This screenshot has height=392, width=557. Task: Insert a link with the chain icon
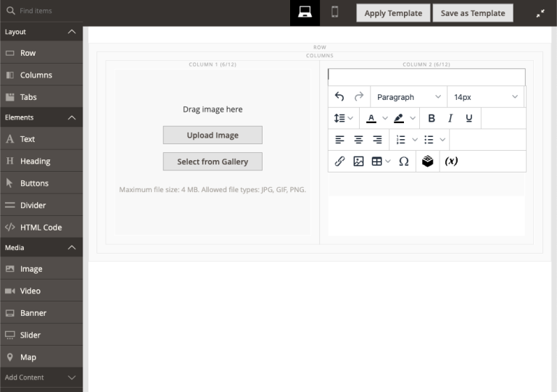339,162
